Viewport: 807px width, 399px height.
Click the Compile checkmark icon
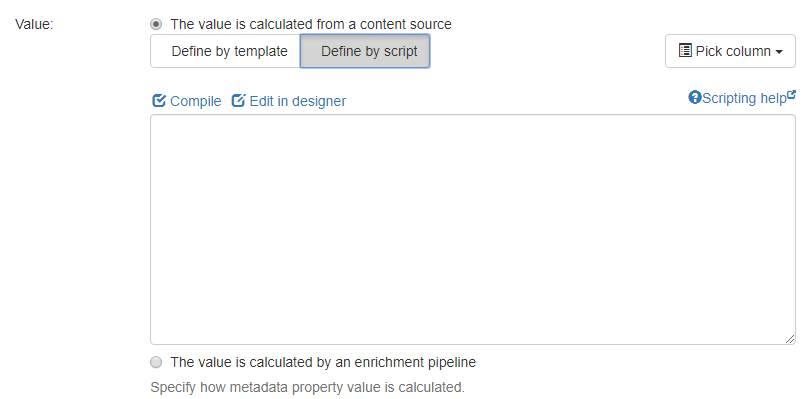159,100
